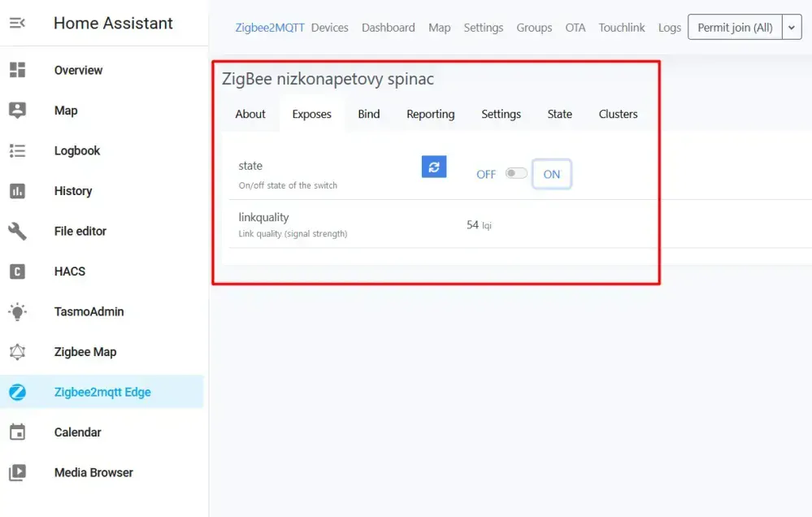Screen dimensions: 812x517
Task: Open the About tab
Action: (250, 114)
